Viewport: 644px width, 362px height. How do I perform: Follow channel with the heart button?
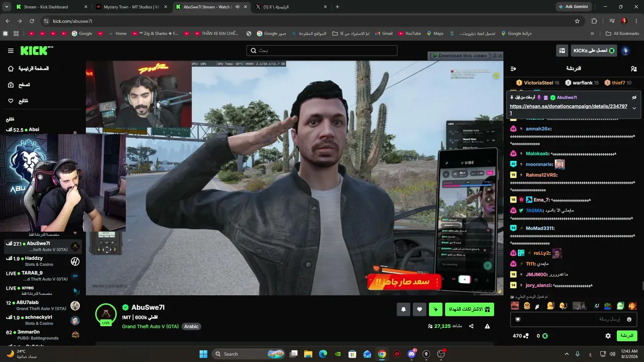pyautogui.click(x=420, y=310)
